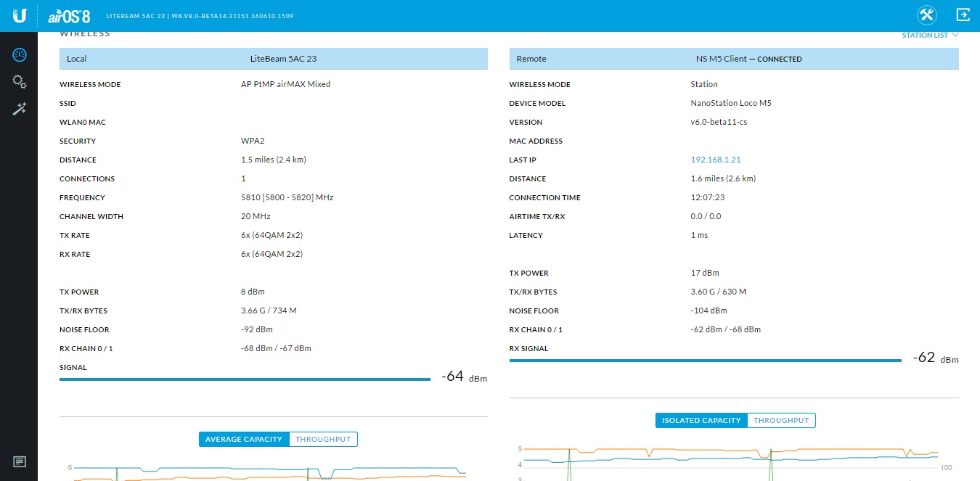Switch to the Average Capacity tab
The height and width of the screenshot is (481, 980).
(244, 439)
